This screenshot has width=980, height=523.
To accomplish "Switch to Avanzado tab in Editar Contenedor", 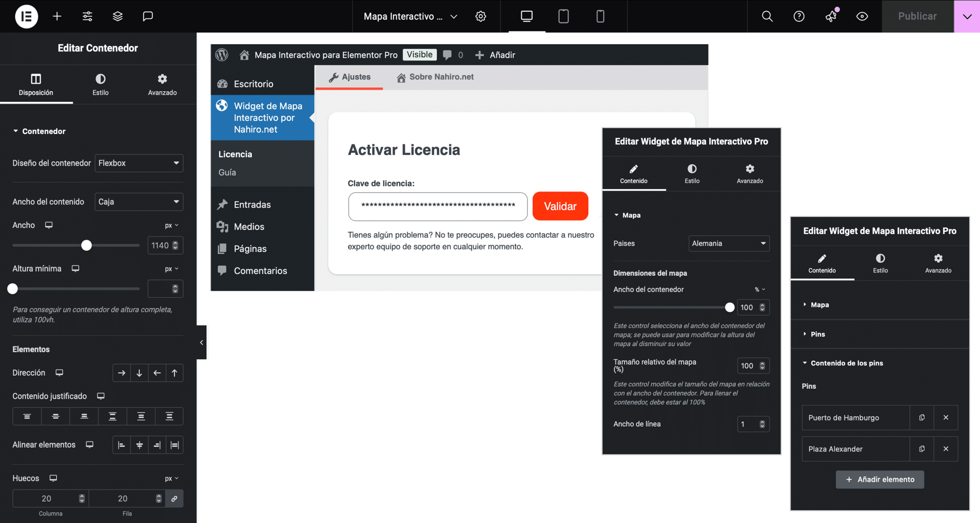I will pos(162,85).
